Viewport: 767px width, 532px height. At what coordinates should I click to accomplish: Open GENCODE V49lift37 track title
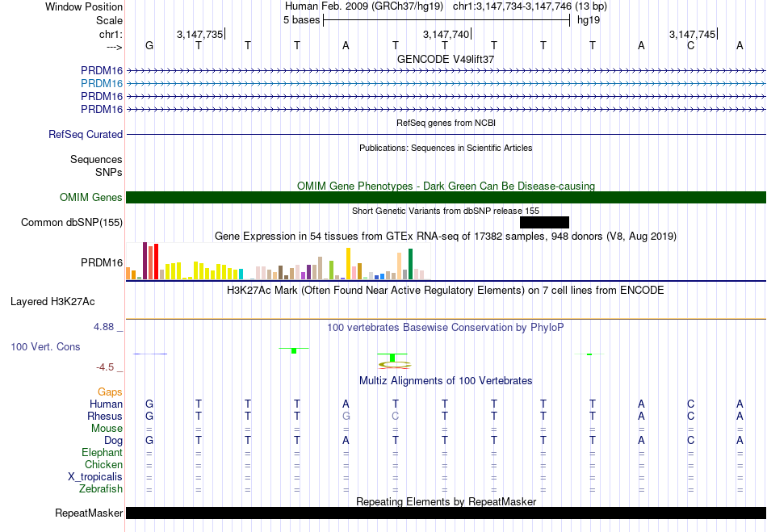[x=446, y=59]
